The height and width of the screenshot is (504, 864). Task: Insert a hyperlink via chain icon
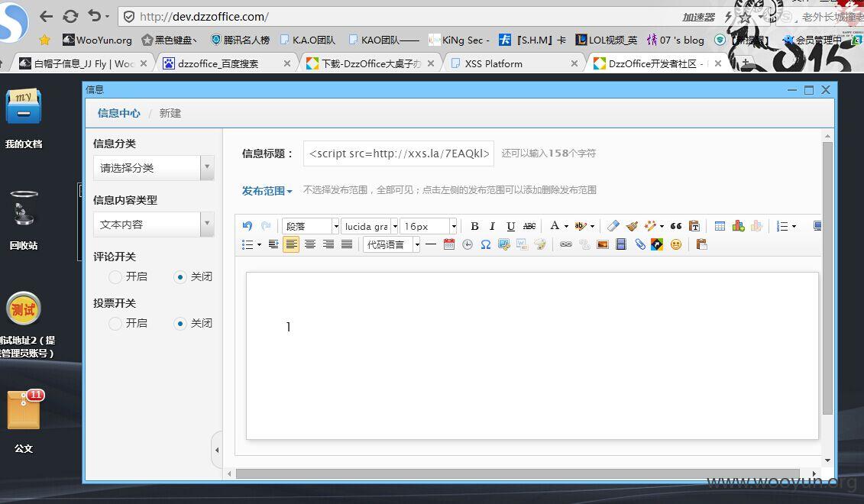point(566,244)
